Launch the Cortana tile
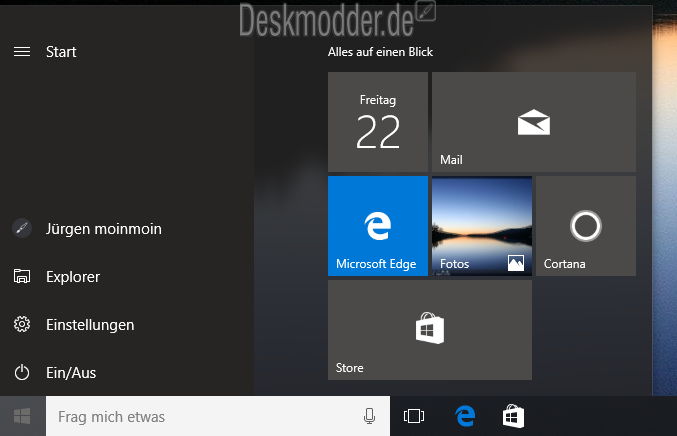Screen dimensions: 677x436 [586, 226]
